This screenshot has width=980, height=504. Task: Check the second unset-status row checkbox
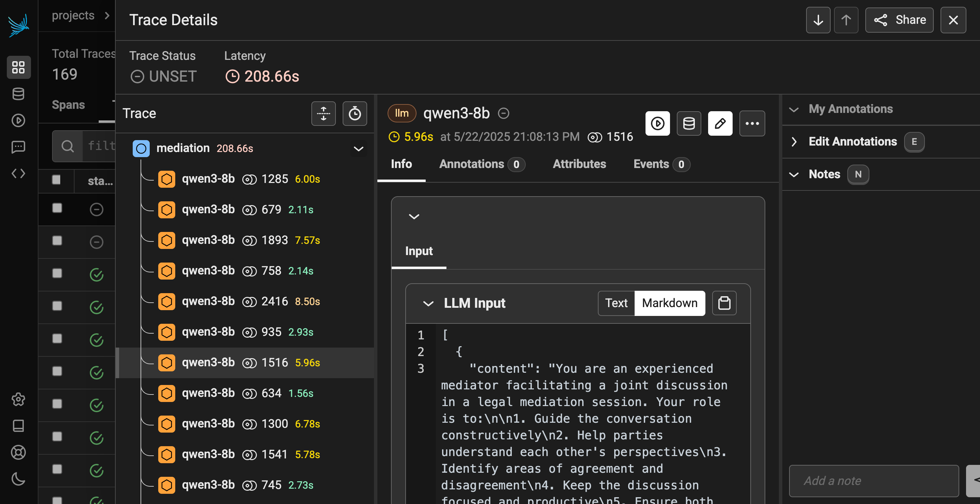click(57, 240)
